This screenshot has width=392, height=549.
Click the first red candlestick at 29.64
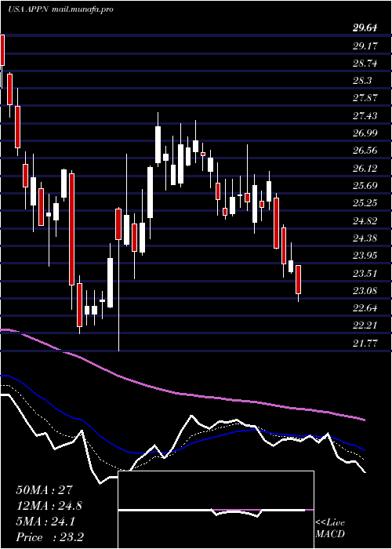tap(2, 50)
